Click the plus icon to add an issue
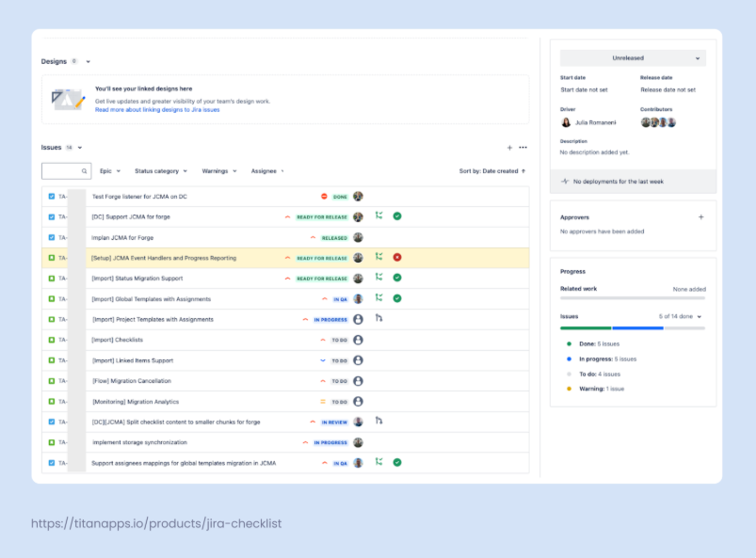Screen dimensions: 756x558 509,148
